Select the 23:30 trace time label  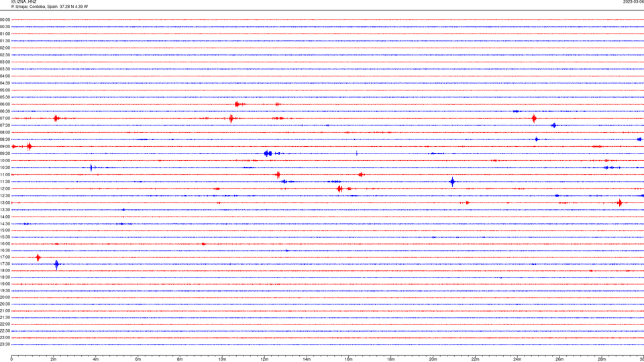(5, 345)
